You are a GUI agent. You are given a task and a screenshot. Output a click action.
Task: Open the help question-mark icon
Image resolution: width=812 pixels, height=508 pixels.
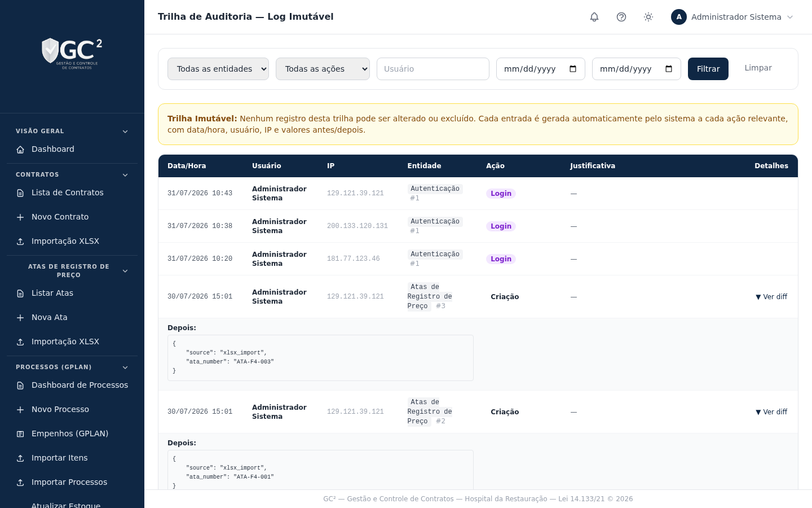621,17
